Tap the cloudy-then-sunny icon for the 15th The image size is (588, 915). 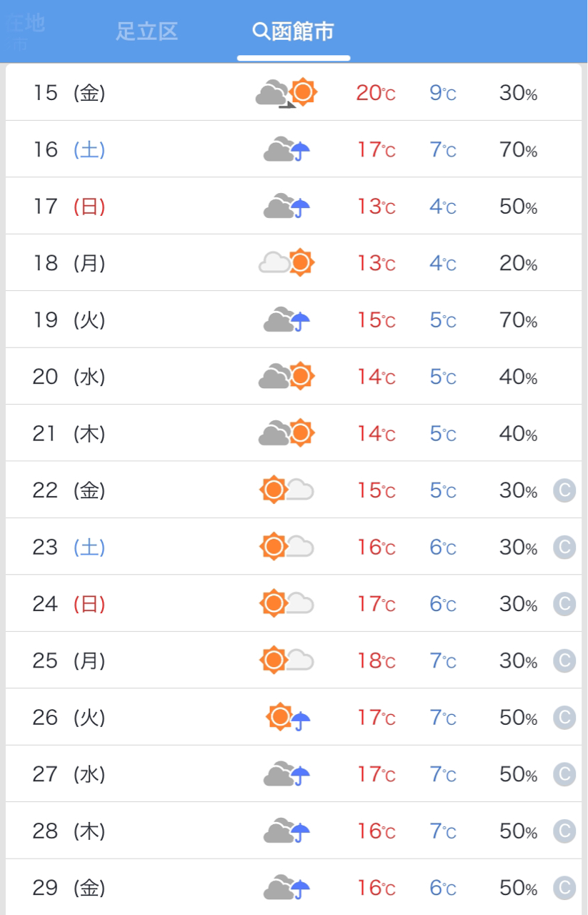click(x=286, y=93)
